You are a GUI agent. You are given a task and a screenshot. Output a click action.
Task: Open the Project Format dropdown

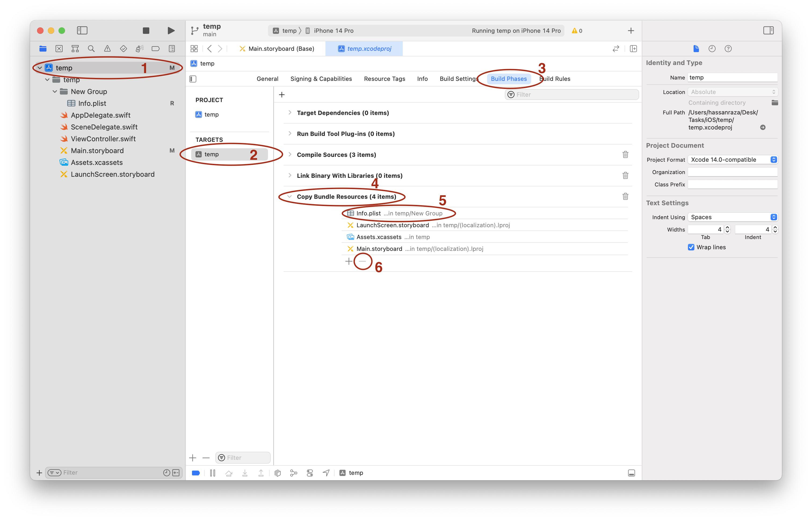tap(732, 160)
